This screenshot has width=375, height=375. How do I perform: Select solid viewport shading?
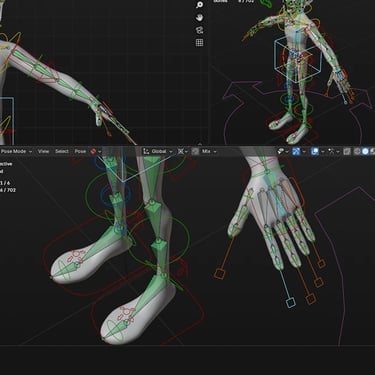(365, 152)
